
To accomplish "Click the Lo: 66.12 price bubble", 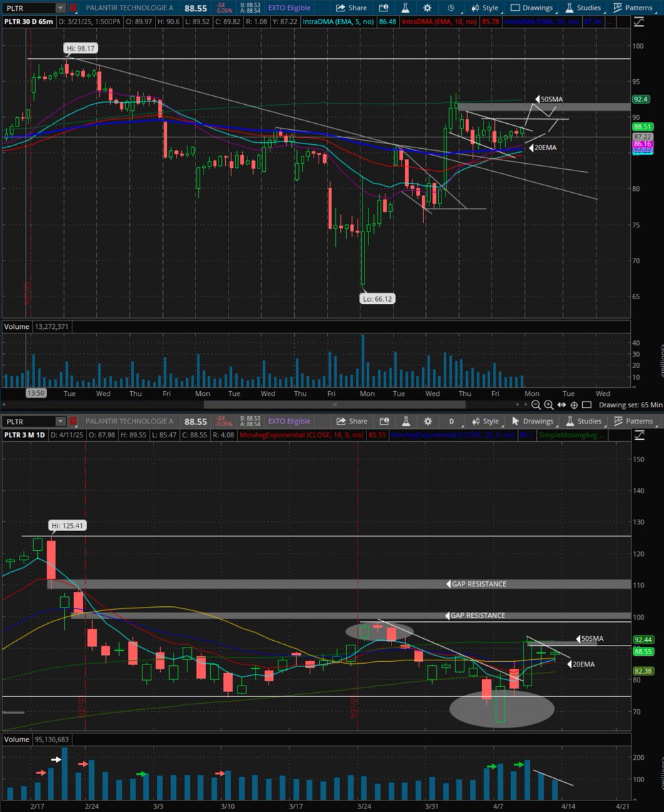I will tap(376, 297).
